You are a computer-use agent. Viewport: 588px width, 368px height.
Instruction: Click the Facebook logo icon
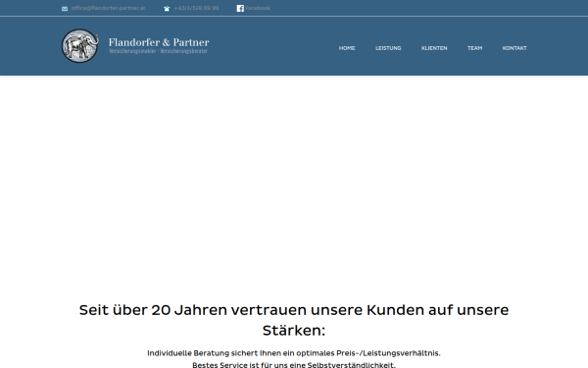(240, 8)
